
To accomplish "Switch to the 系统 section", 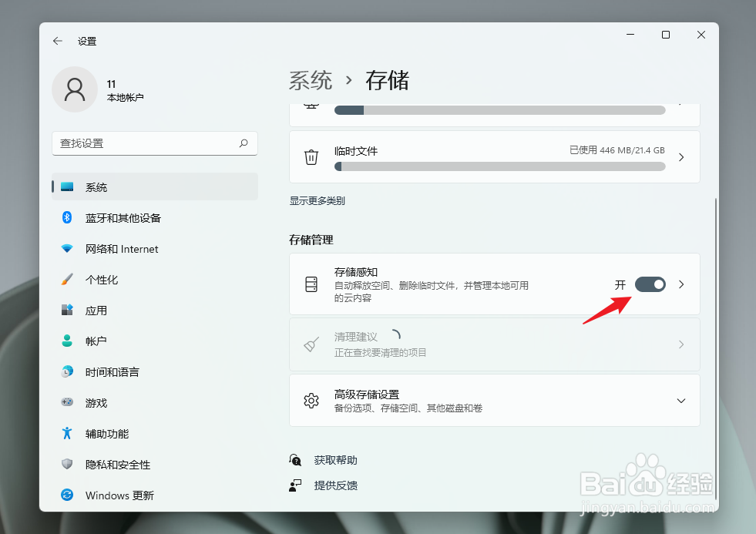I will tap(94, 186).
